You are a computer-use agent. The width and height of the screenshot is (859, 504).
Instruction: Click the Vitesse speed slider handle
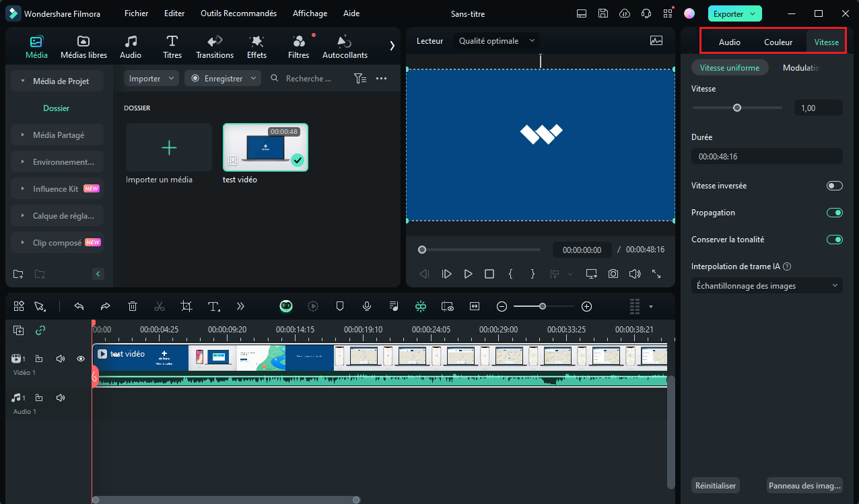tap(737, 108)
